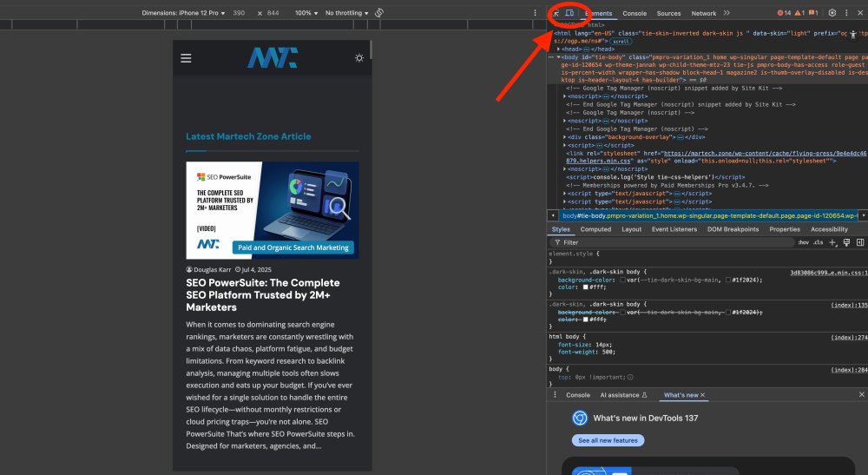The image size is (868, 475).
Task: Select the Event Listeners tab
Action: coord(674,229)
